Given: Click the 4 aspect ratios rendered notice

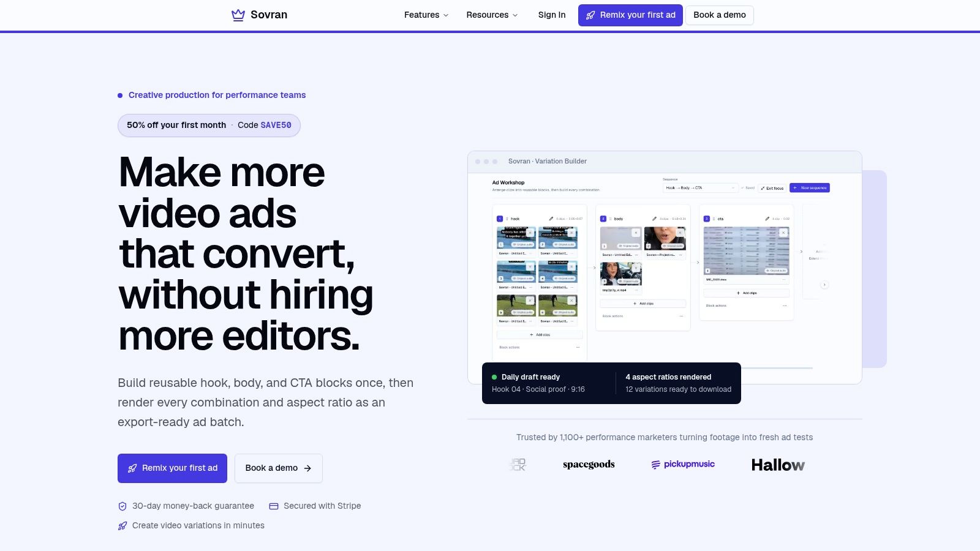Looking at the screenshot, I should 678,383.
